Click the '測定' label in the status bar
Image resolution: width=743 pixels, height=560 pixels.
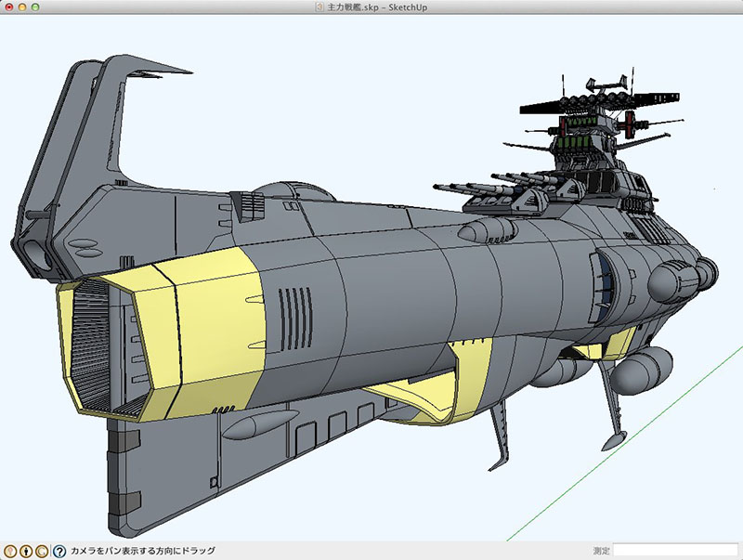601,551
